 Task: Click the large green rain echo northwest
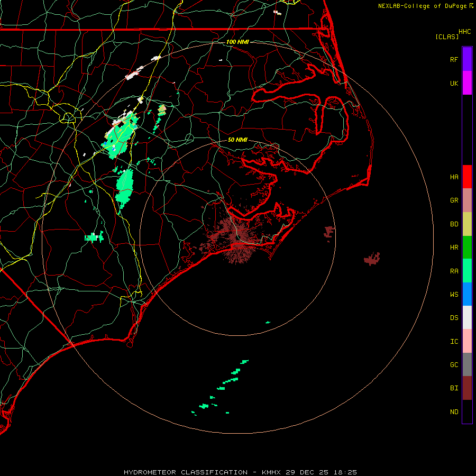(x=120, y=135)
